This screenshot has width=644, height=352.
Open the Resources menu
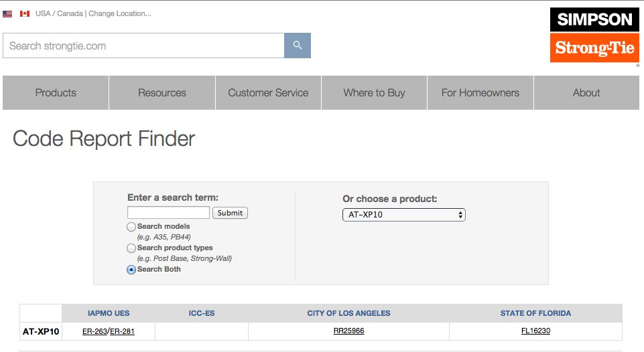tap(162, 93)
